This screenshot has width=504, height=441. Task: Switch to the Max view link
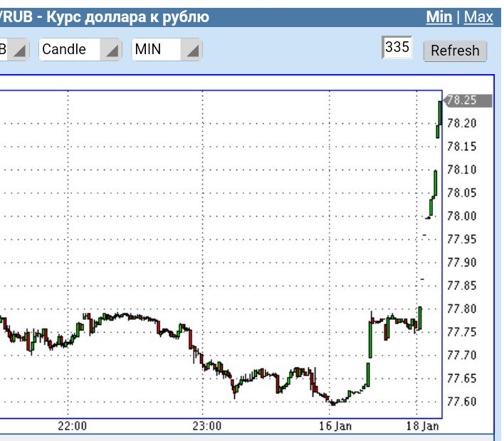tap(478, 16)
